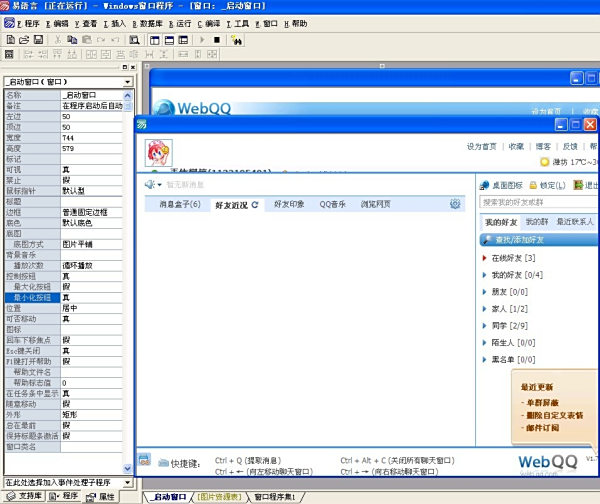Image resolution: width=600 pixels, height=504 pixels.
Task: Click the 收藏 link
Action: tap(516, 147)
